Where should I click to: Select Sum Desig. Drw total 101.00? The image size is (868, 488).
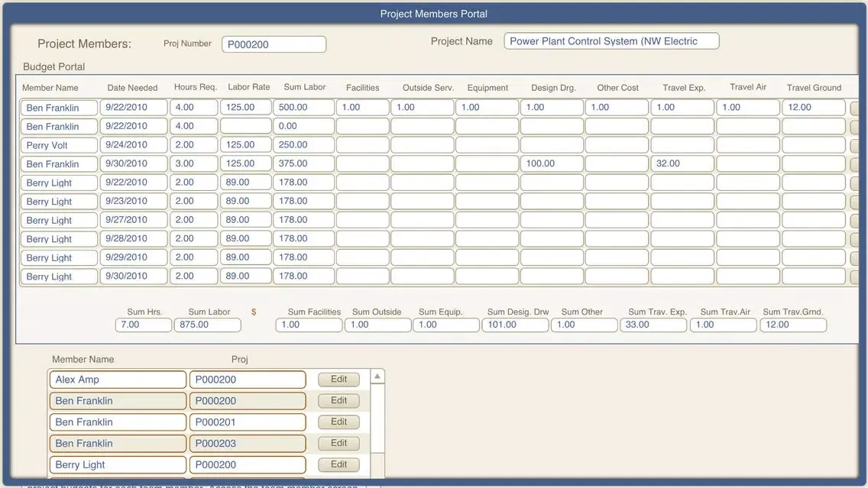514,325
